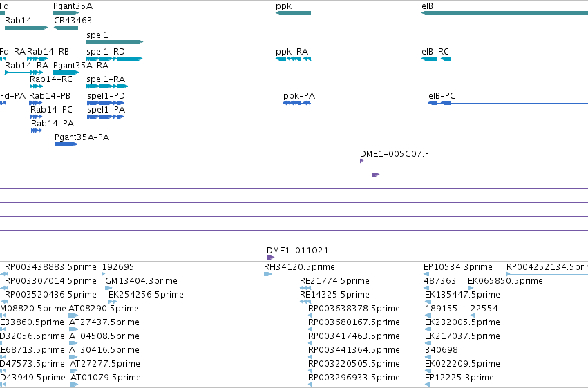588x388 pixels.
Task: Click the Rab14-PA protein feature
Action: (37, 130)
